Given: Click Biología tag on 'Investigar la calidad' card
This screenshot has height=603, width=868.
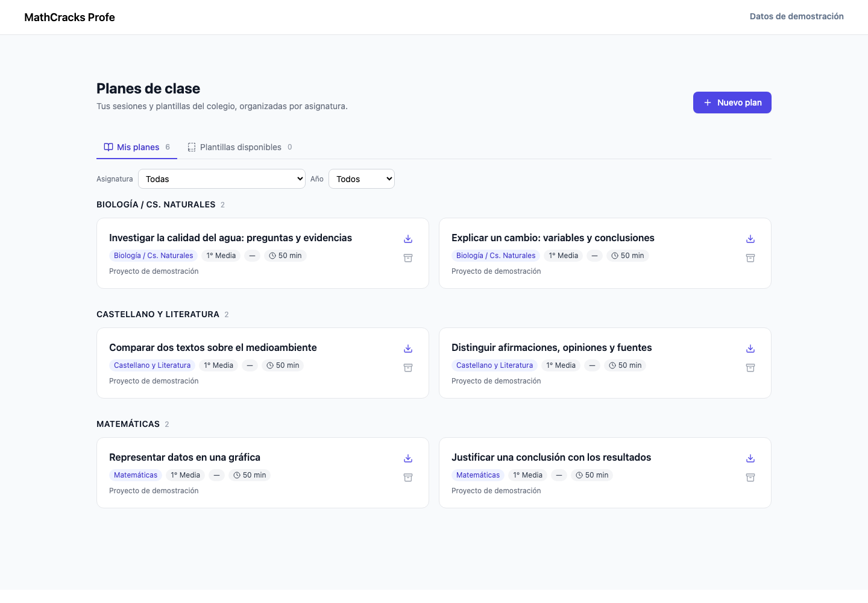Looking at the screenshot, I should click(154, 256).
